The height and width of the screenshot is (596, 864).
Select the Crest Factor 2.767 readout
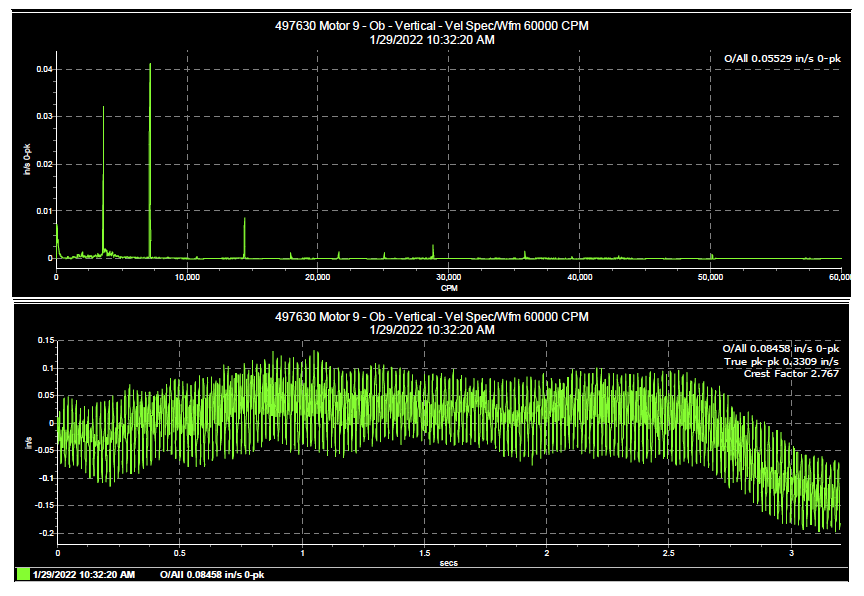point(791,373)
